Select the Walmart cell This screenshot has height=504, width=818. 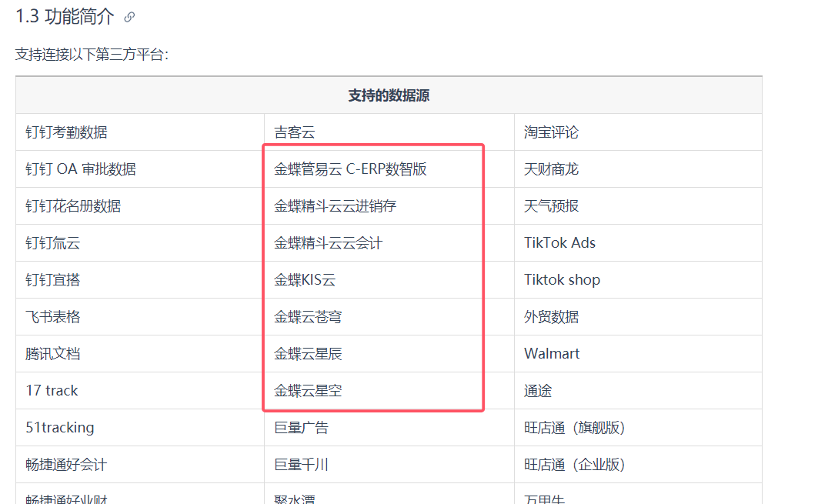coord(638,354)
